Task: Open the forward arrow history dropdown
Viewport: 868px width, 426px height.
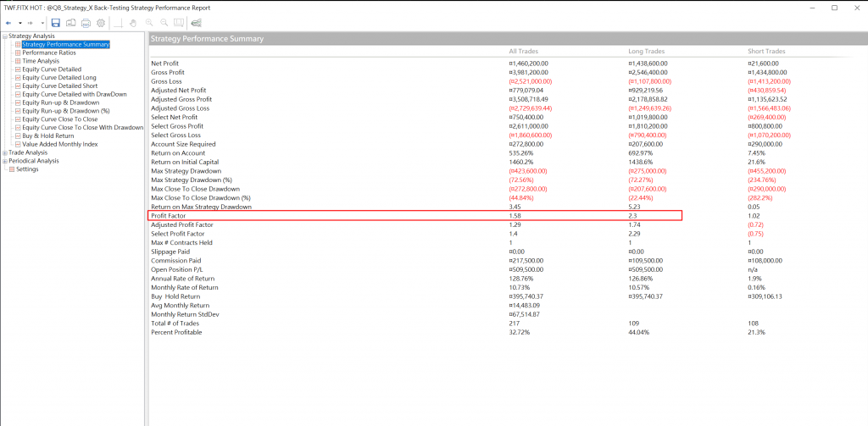Action: point(42,21)
